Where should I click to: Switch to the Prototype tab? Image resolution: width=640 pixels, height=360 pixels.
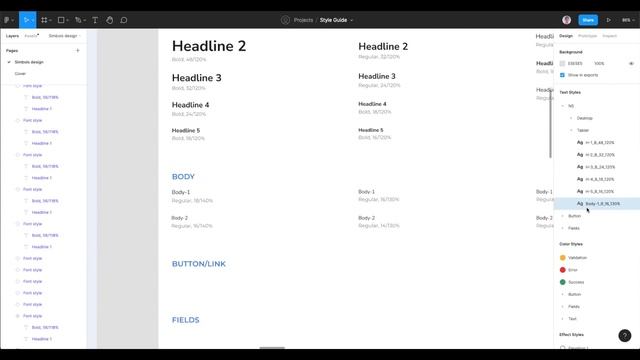[587, 36]
